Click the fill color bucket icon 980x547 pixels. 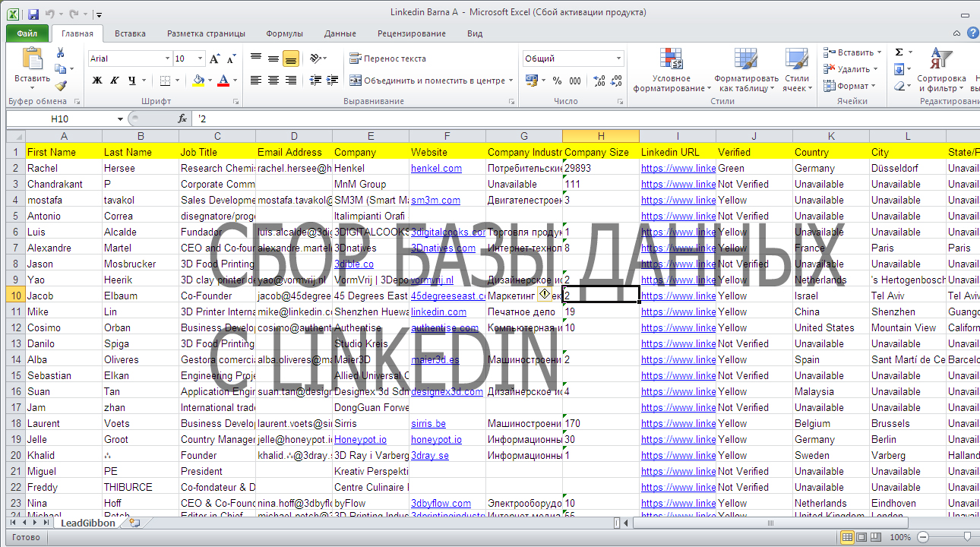pos(198,80)
